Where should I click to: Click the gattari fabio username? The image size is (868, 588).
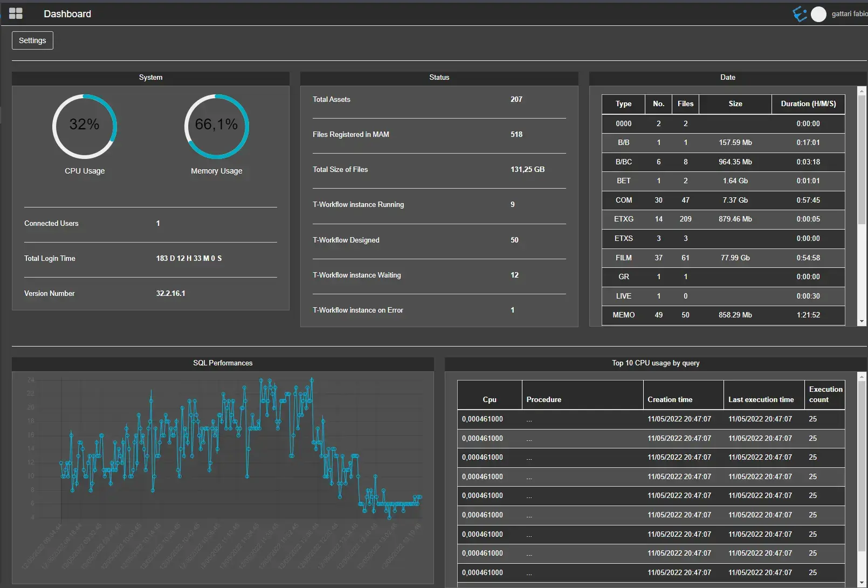[x=849, y=14]
